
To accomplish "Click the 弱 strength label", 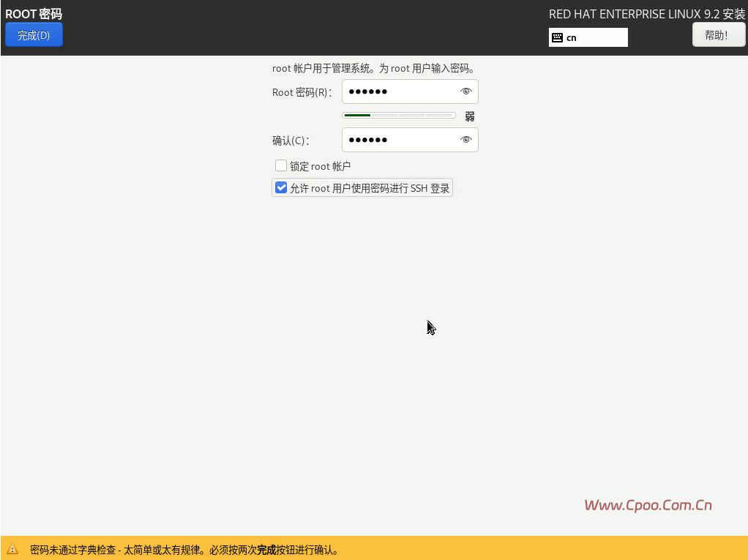I will 470,116.
